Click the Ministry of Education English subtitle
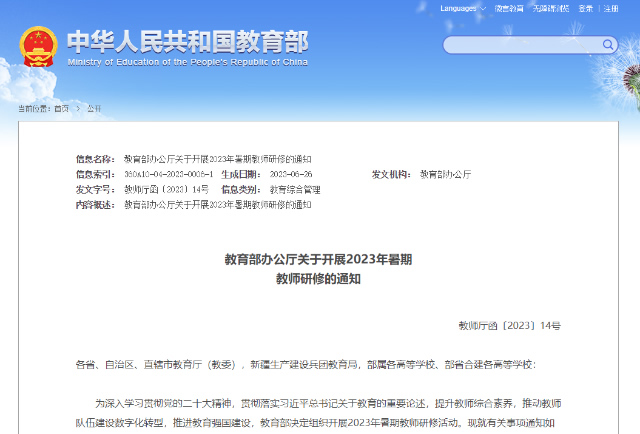640x434 pixels. 187,62
